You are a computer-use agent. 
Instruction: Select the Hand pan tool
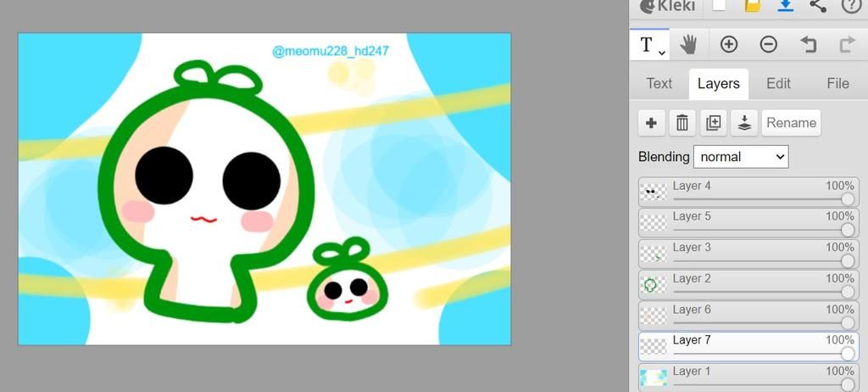click(688, 44)
